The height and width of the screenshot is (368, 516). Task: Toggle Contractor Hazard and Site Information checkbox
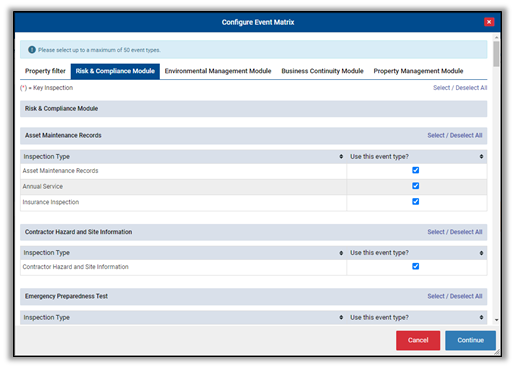point(415,266)
